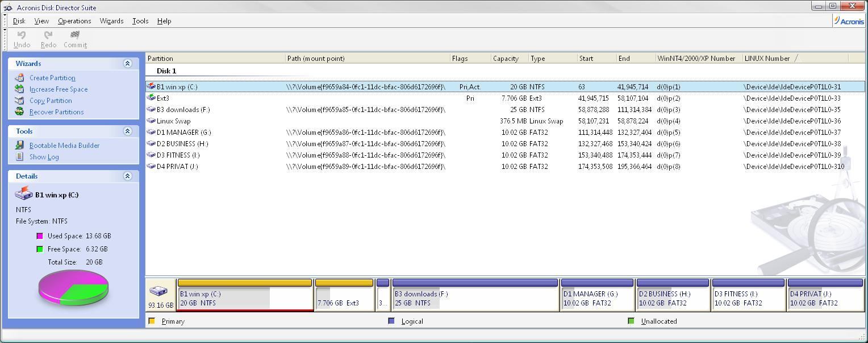Open the Tools menu
Screen dimensions: 868x343
[140, 21]
